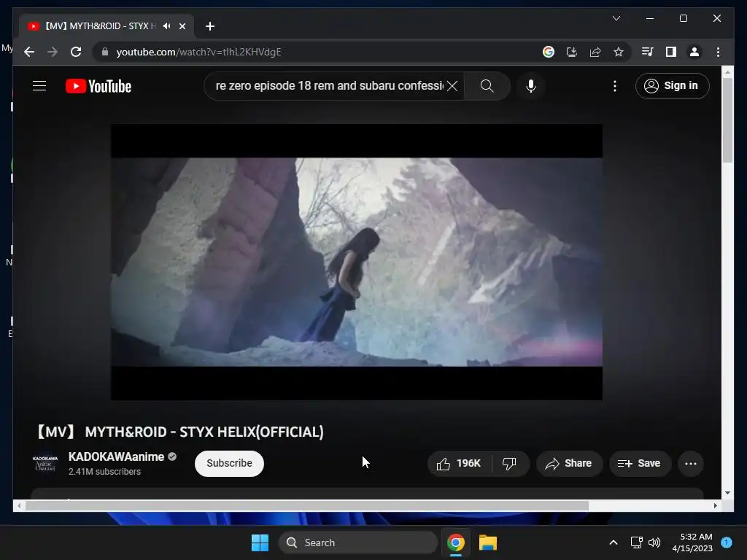Image resolution: width=747 pixels, height=560 pixels.
Task: Bookmark this tab with the star
Action: pyautogui.click(x=619, y=52)
